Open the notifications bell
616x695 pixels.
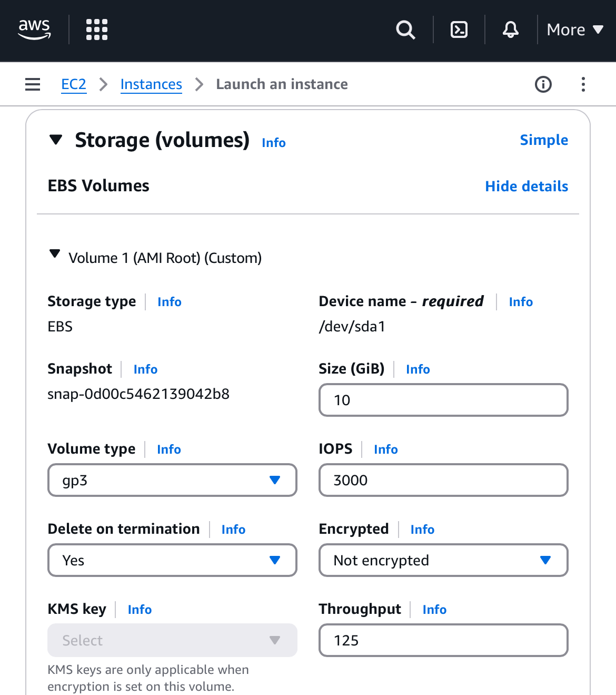point(510,30)
